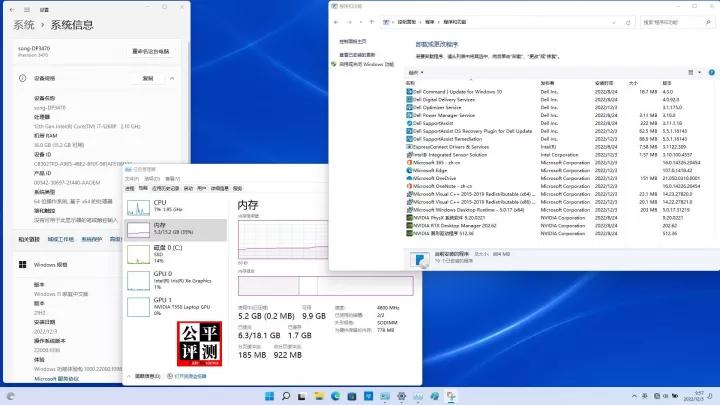The image size is (720, 405).
Task: Open the Windows Start menu
Action: point(270,396)
